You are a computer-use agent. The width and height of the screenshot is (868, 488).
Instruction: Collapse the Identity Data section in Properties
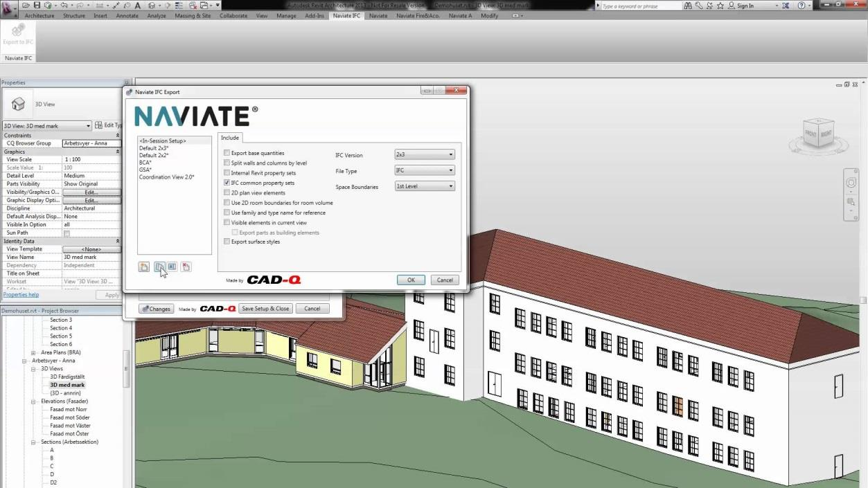tap(117, 241)
